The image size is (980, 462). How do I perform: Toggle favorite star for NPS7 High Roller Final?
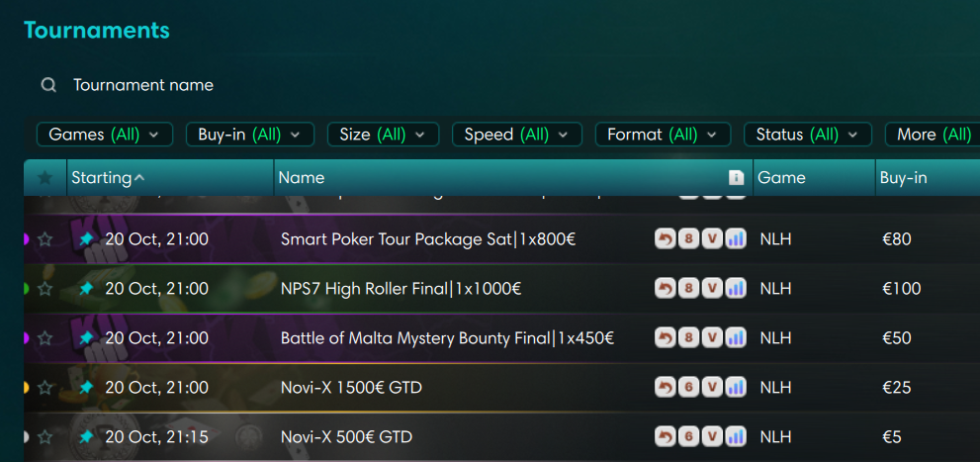(x=45, y=289)
